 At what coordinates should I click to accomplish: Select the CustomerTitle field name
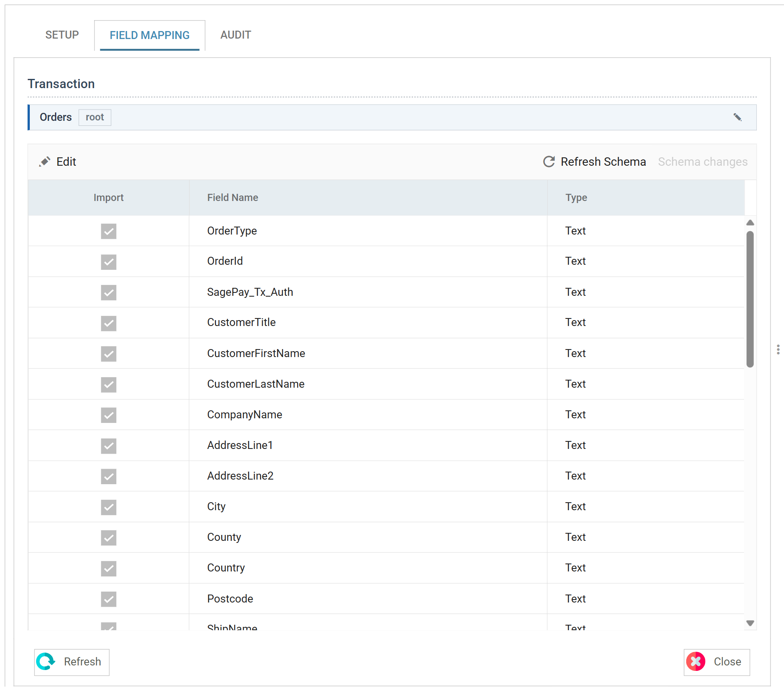pyautogui.click(x=241, y=322)
